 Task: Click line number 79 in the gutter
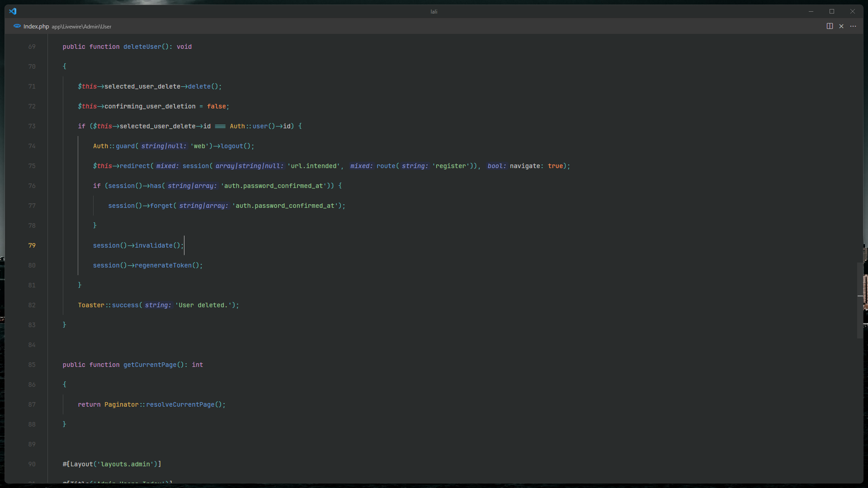32,245
